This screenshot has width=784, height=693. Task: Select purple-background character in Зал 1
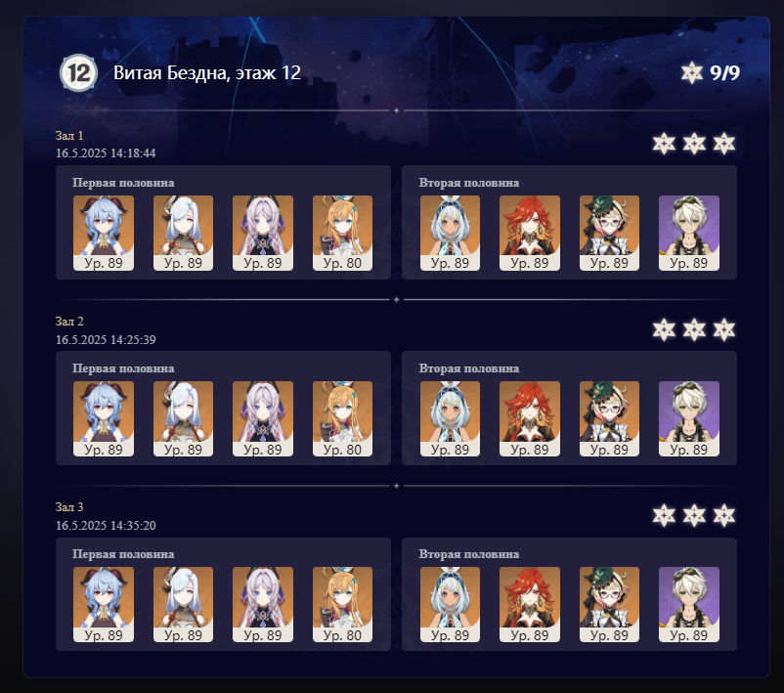[689, 233]
